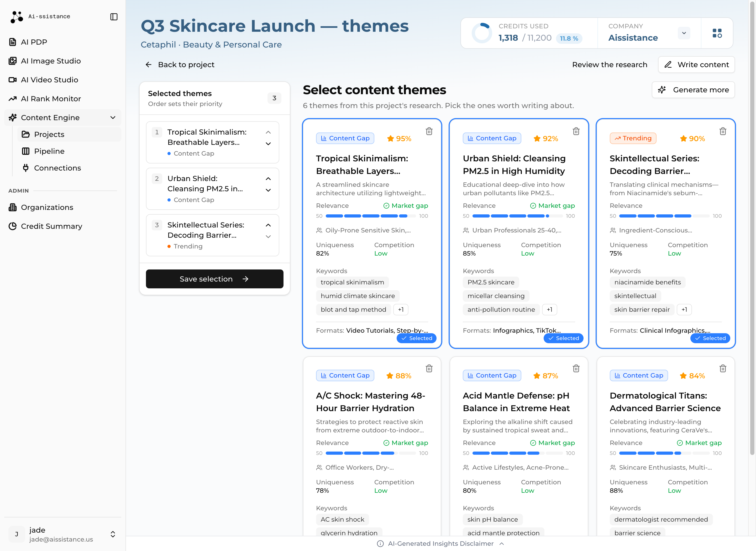Move Tropical Skinimalism theme up
The height and width of the screenshot is (551, 756).
coord(268,133)
